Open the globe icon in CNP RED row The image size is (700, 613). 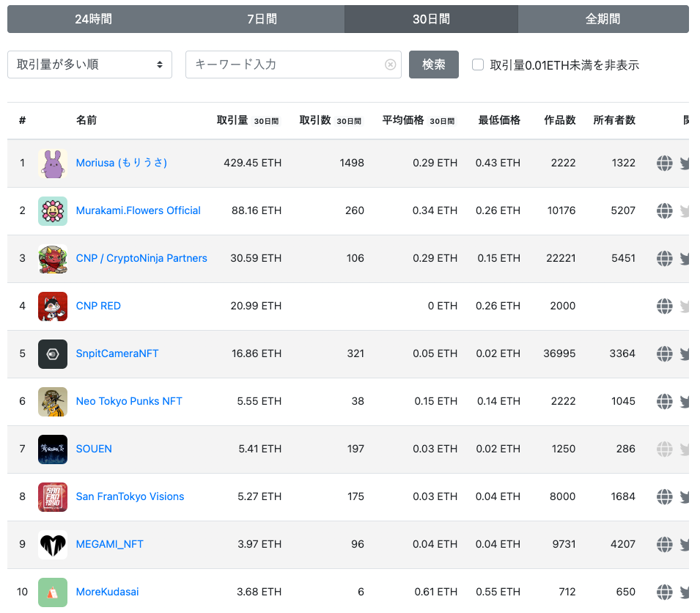tap(664, 306)
